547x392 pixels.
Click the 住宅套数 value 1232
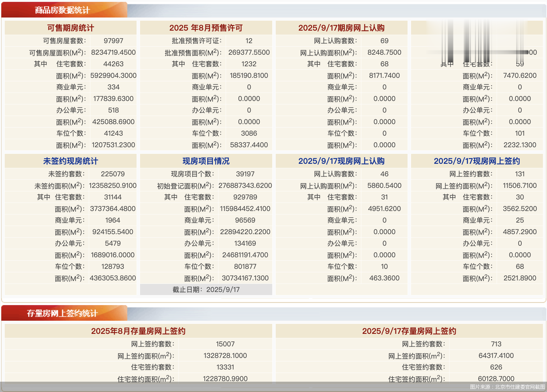coord(249,64)
